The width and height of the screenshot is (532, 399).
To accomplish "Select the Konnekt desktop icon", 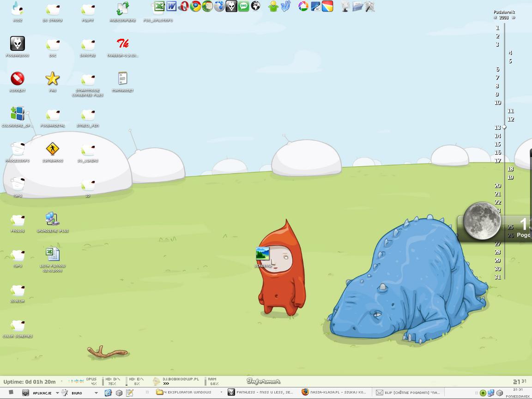I will (17, 82).
